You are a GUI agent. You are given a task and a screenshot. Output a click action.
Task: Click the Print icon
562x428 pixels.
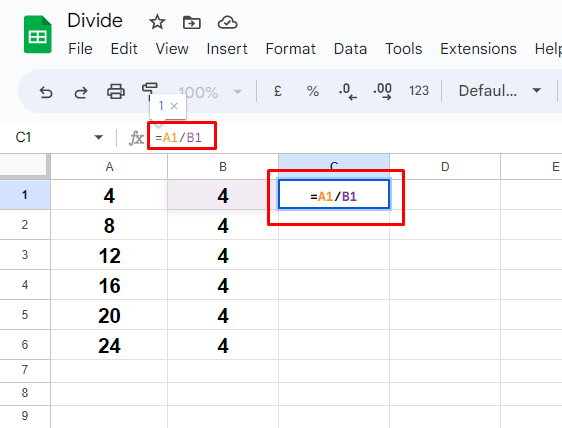116,91
